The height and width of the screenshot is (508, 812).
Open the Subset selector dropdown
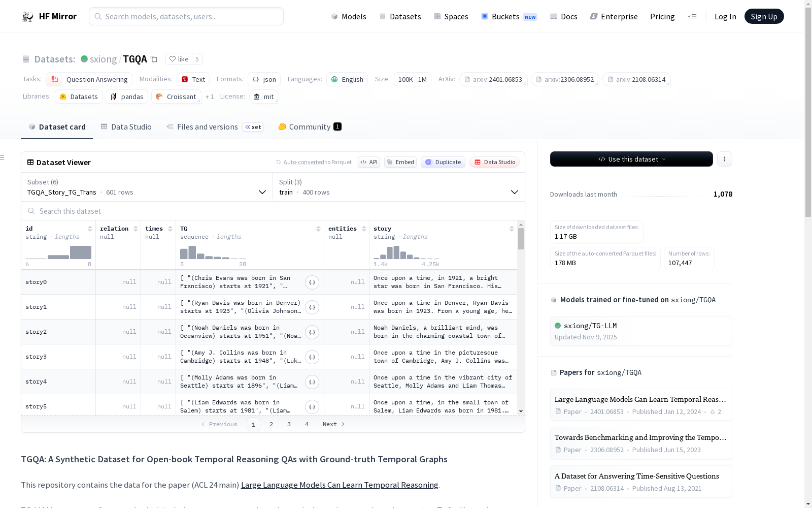point(147,187)
